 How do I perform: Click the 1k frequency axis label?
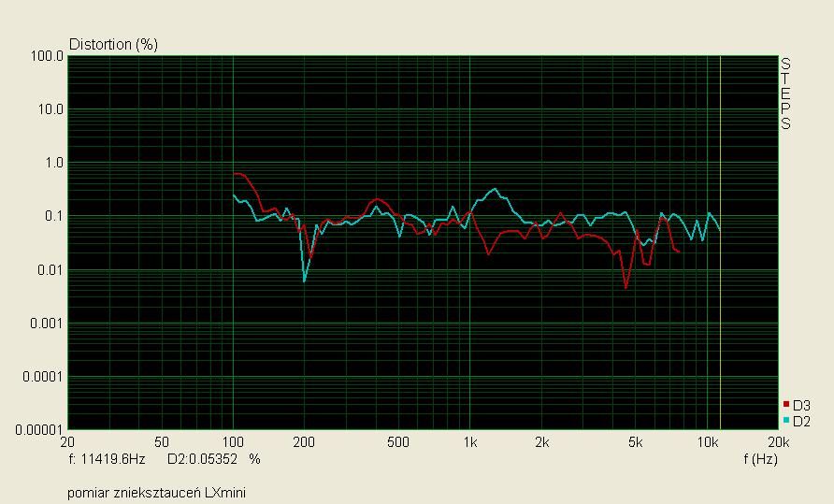click(469, 442)
